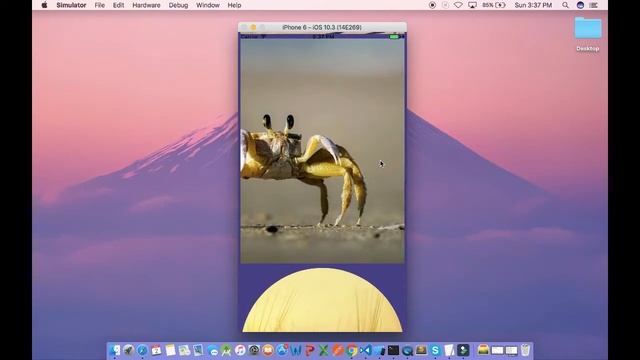The width and height of the screenshot is (640, 360).
Task: Open Notes from the Dock
Action: tap(170, 350)
